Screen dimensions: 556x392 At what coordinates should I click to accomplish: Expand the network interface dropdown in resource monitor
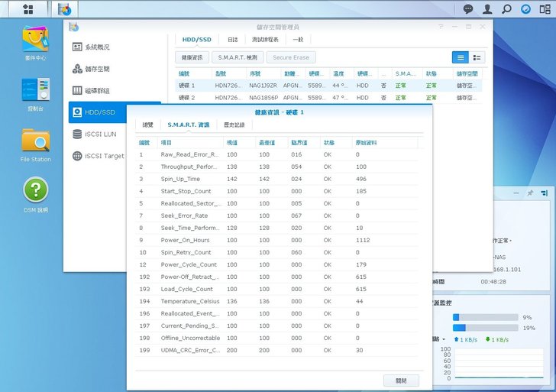[444, 339]
